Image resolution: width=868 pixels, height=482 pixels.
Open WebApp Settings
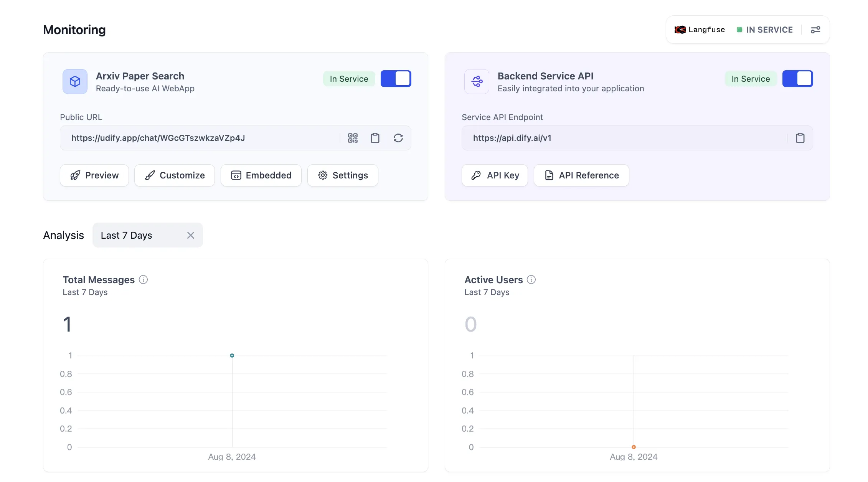coord(343,175)
